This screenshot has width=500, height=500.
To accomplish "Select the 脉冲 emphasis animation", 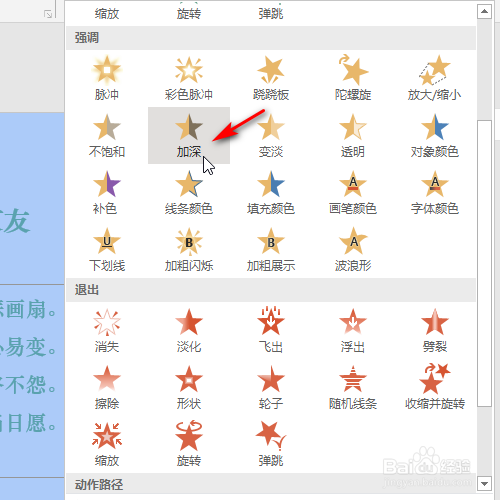I will click(x=107, y=79).
